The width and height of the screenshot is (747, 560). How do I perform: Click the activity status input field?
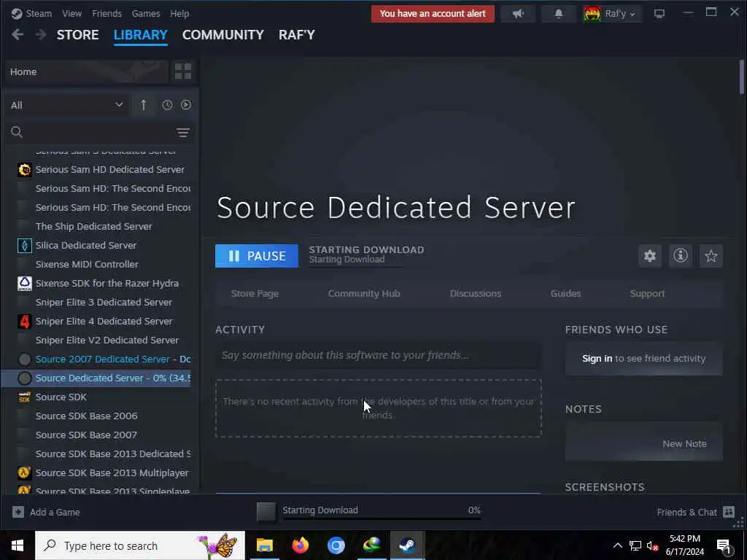click(x=379, y=355)
